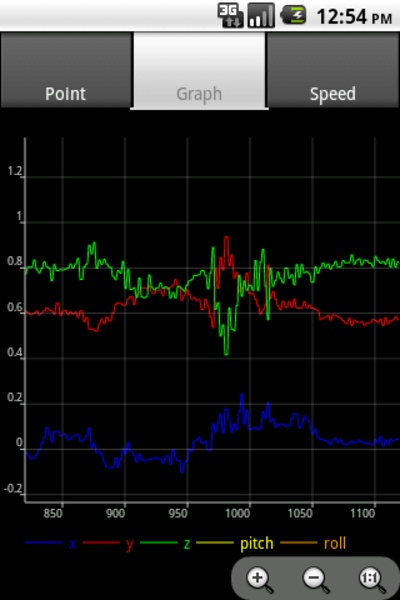Image resolution: width=400 pixels, height=600 pixels.
Task: Tap the 850 x-axis tick label
Action: point(52,514)
